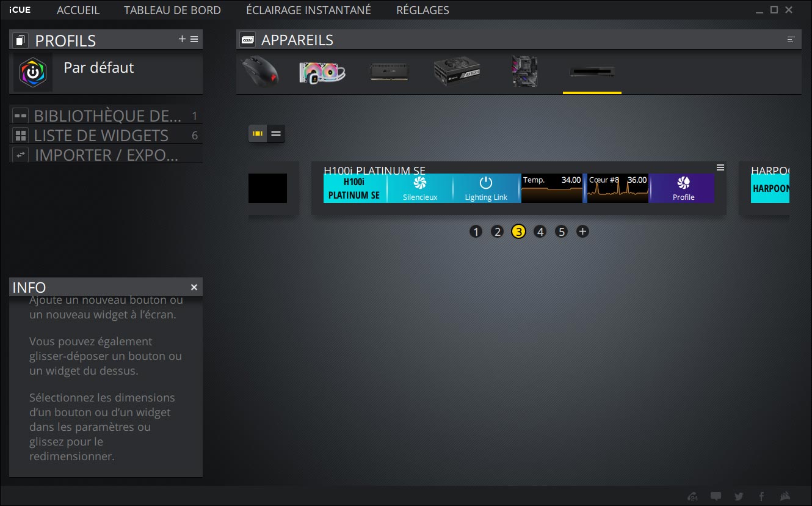Open the Facebook icon in status bar

pos(761,496)
